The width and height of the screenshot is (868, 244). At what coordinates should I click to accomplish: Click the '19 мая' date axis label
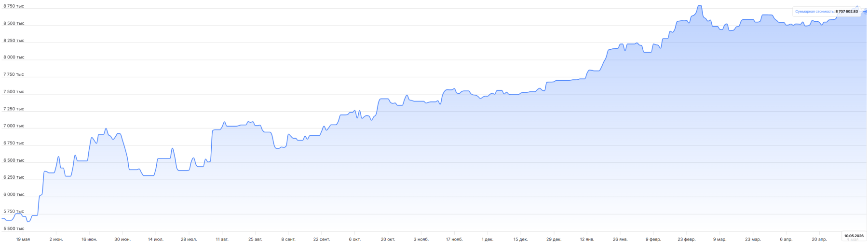click(x=23, y=239)
